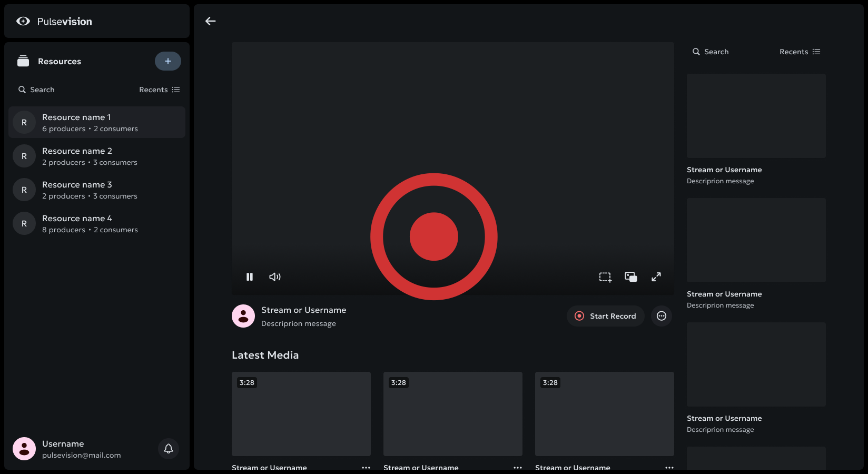Select Resource name 3 from the list
This screenshot has width=868, height=474.
click(97, 190)
